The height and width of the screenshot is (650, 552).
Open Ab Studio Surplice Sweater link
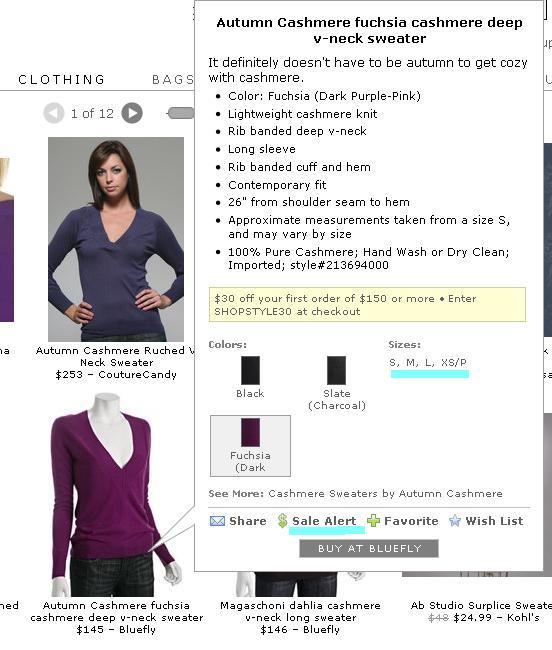coord(481,606)
